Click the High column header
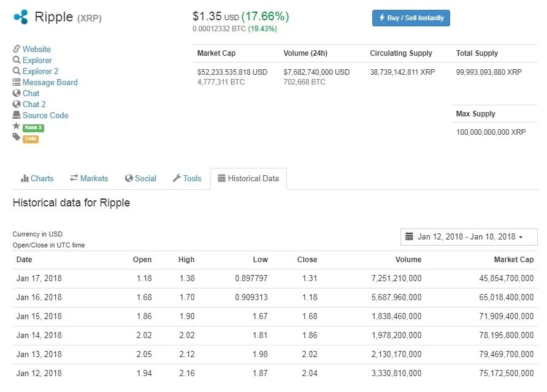The width and height of the screenshot is (547, 392). [x=186, y=260]
